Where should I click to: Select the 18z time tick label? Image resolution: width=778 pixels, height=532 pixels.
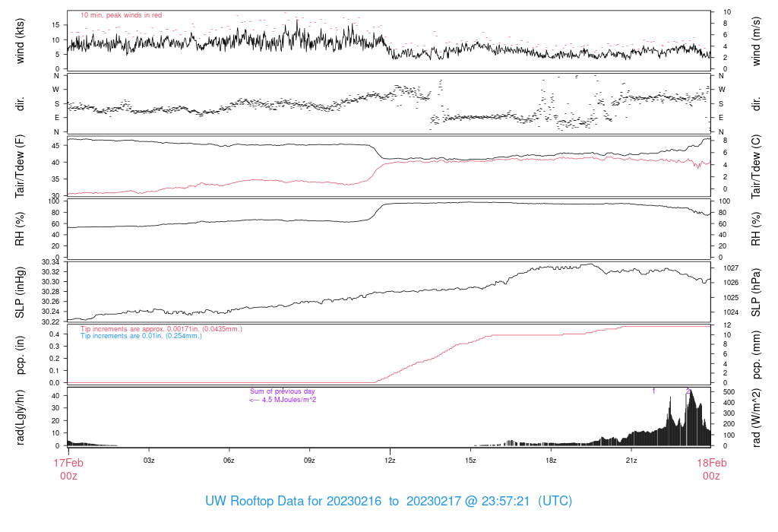pos(551,461)
